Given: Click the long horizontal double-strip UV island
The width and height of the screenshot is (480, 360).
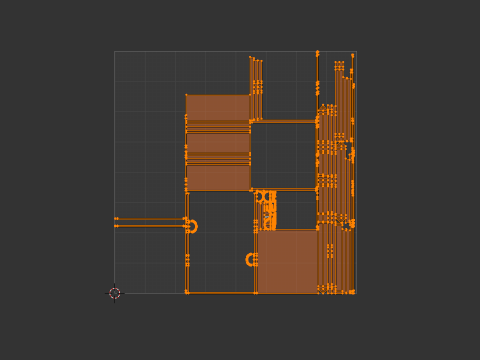Looking at the screenshot, I should (x=150, y=222).
